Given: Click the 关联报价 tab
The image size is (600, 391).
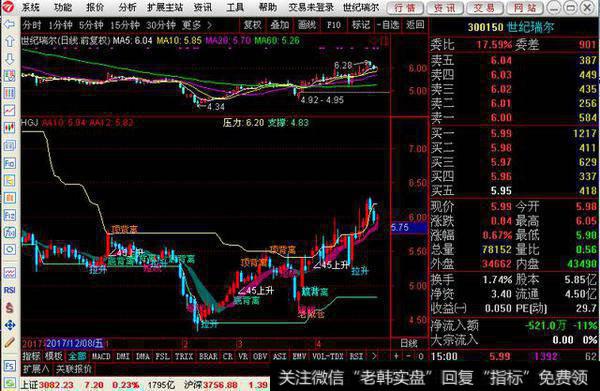Looking at the screenshot, I should point(74,369).
